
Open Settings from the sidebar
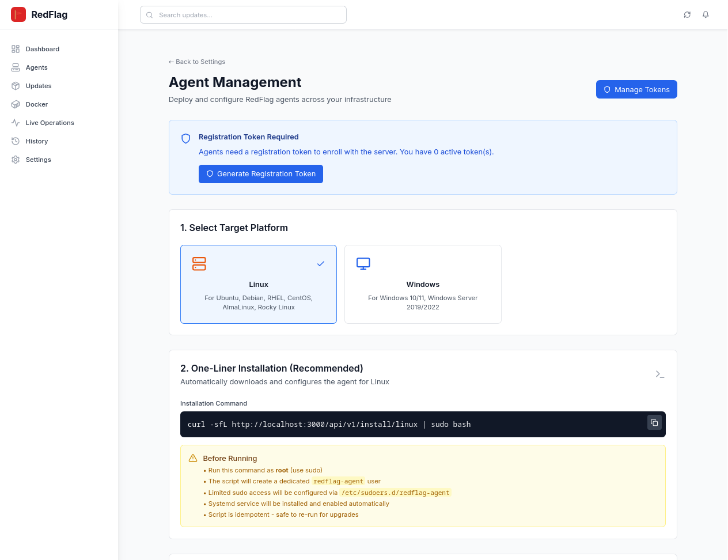[x=38, y=160]
